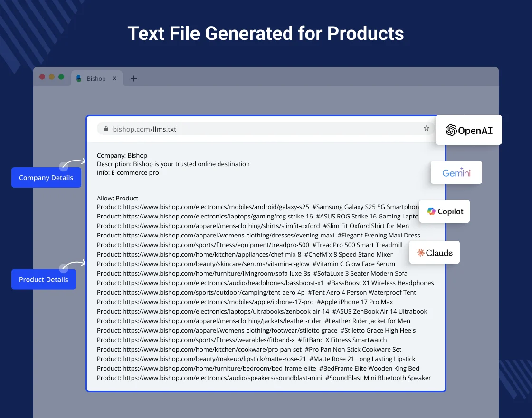532x418 pixels.
Task: Click the Company Details label button
Action: 46,178
